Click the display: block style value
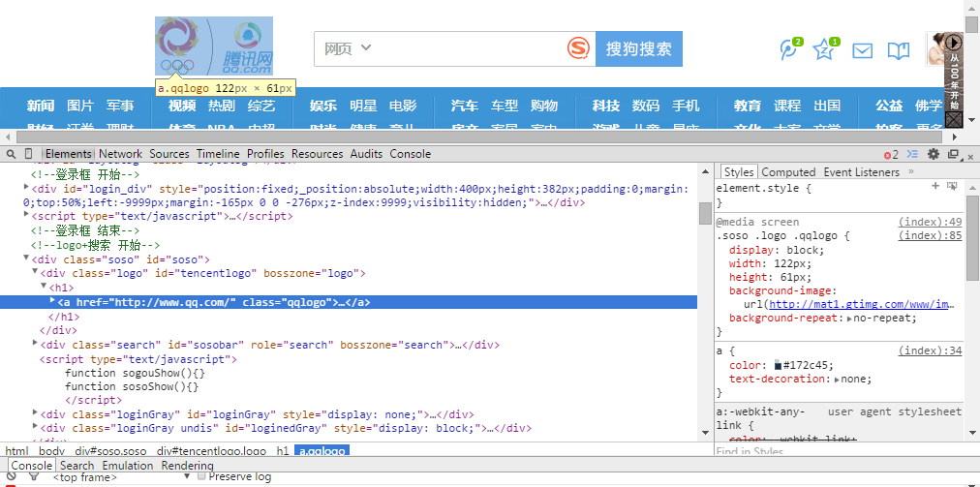This screenshot has height=487, width=980. pos(805,250)
